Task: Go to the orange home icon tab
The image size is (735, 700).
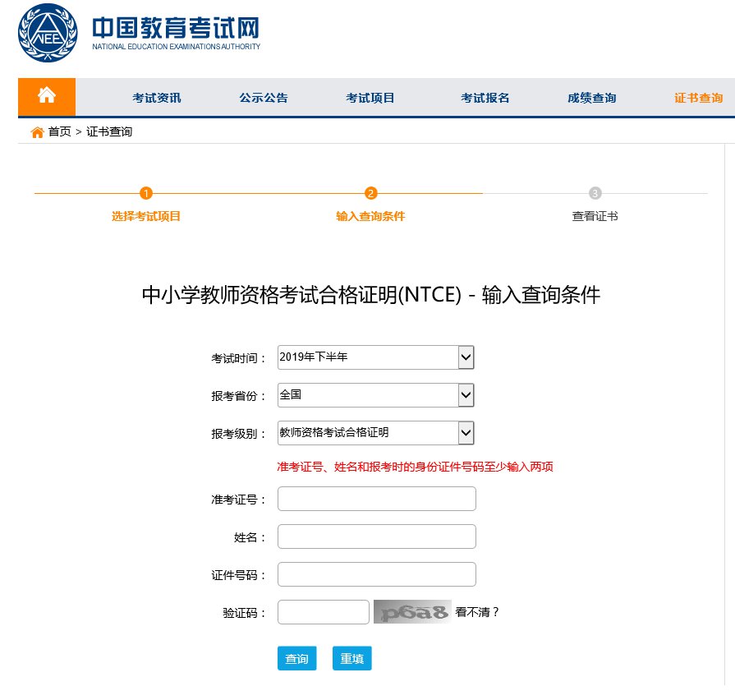Action: (x=47, y=97)
